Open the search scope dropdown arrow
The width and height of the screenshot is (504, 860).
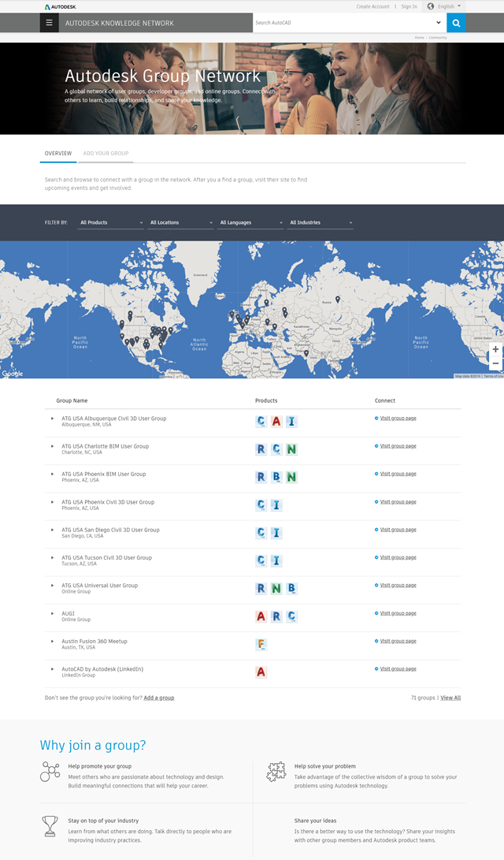coord(439,23)
